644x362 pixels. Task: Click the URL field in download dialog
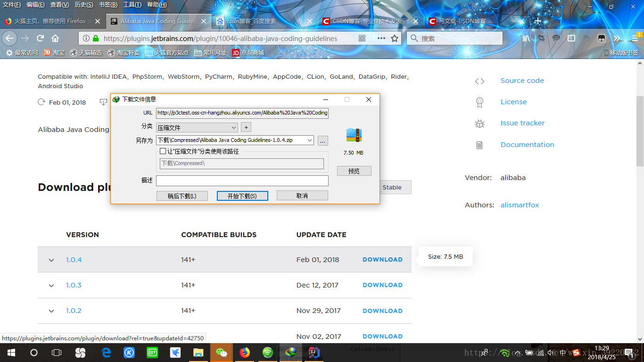[242, 113]
